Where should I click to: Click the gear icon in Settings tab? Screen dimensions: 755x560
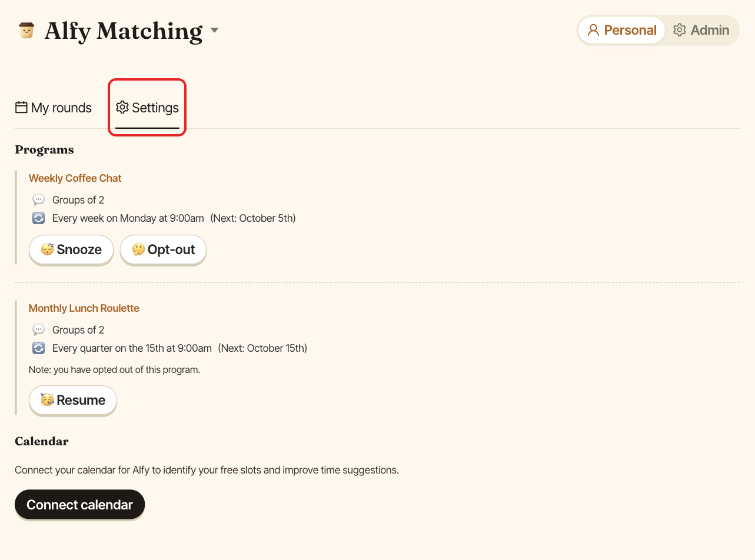122,107
